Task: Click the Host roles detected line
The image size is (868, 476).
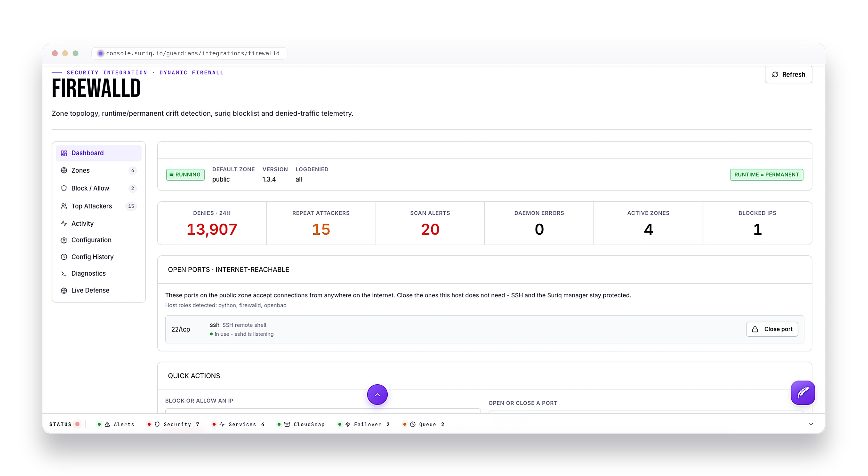Action: [225, 305]
